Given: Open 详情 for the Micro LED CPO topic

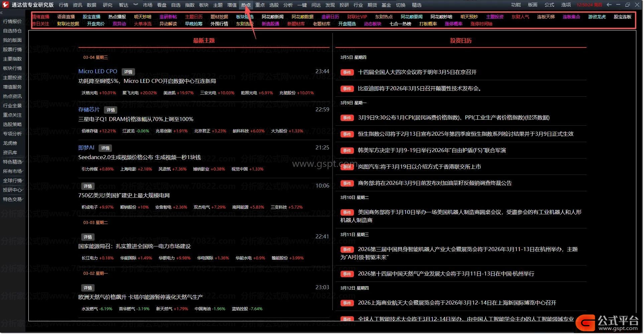Looking at the screenshot, I should 128,72.
